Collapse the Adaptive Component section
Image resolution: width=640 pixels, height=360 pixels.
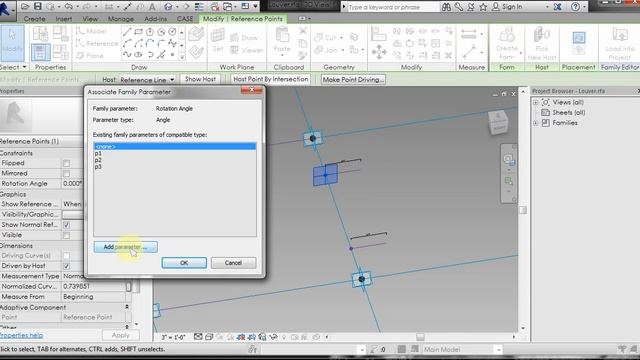[x=127, y=307]
